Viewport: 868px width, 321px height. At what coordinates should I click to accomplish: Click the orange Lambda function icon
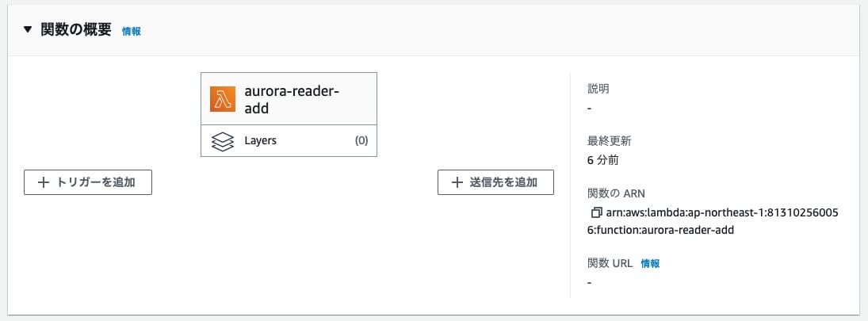(x=224, y=99)
